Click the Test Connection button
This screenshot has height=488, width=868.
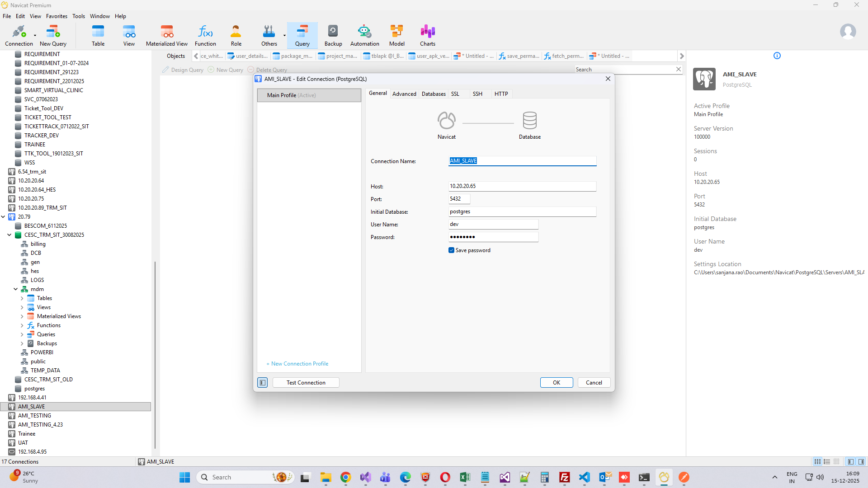tap(306, 383)
